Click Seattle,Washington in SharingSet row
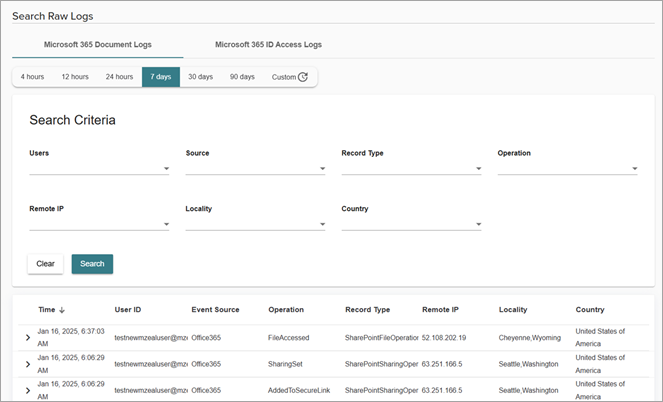 pos(529,364)
